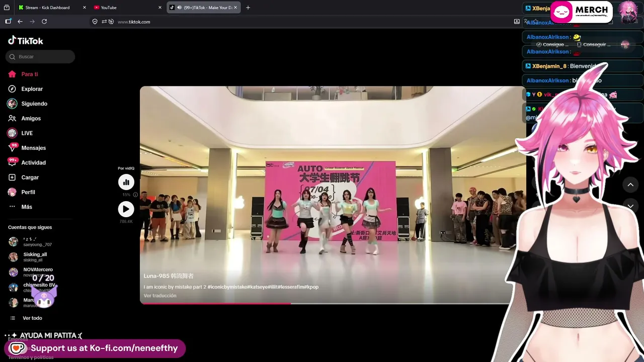Click the Amigos people icon
The width and height of the screenshot is (644, 362).
pos(12,119)
